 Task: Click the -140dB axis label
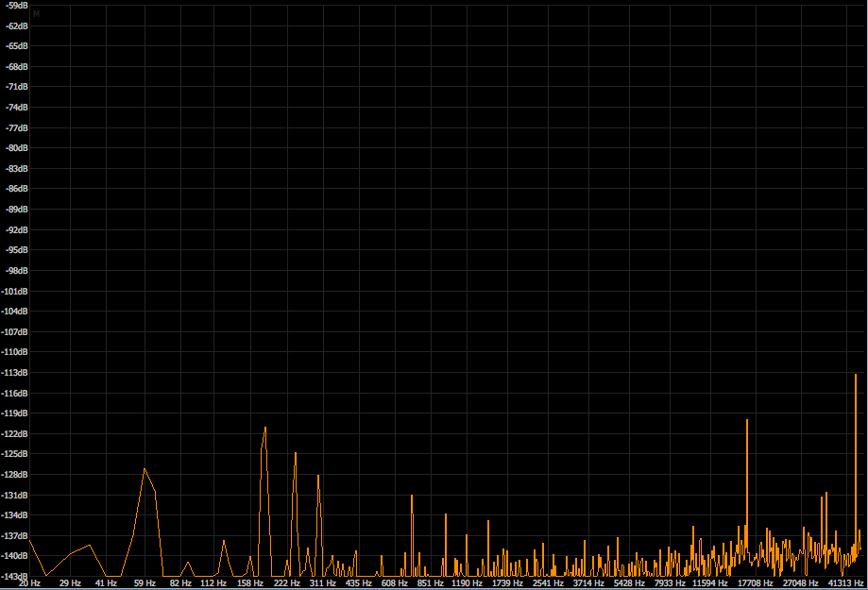point(14,556)
